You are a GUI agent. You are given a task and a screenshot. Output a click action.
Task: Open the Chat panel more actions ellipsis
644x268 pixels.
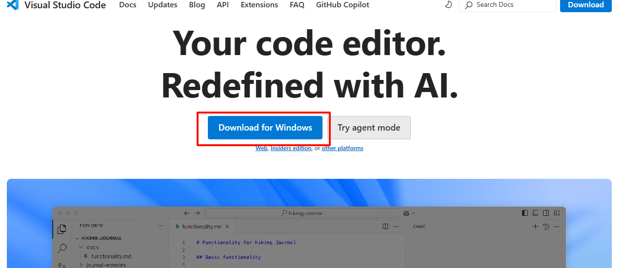point(557,227)
